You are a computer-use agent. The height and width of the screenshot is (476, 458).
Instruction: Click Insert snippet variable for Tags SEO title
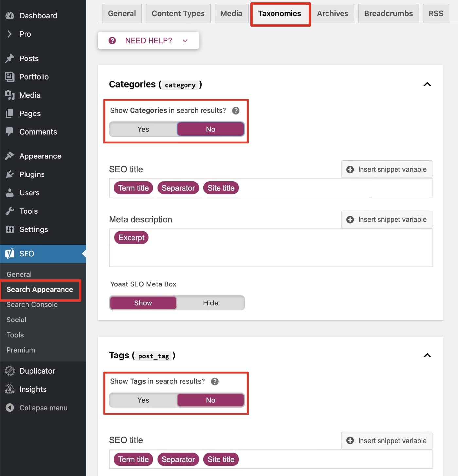(x=387, y=441)
